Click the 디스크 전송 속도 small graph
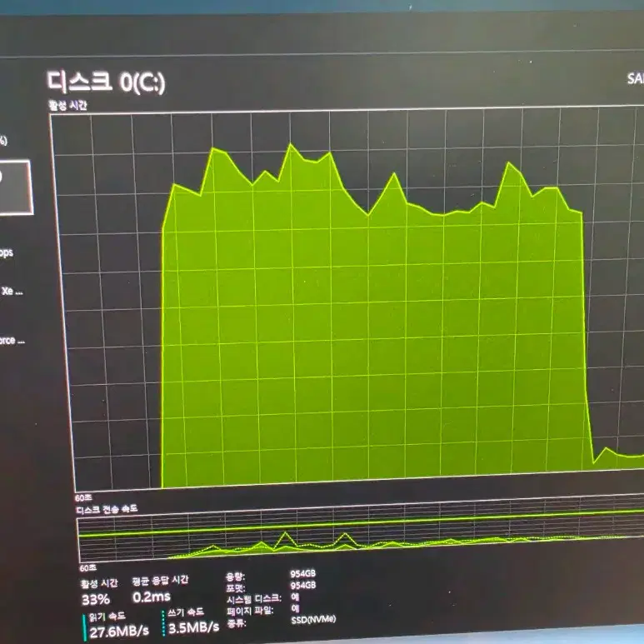This screenshot has width=644, height=644. (362, 536)
